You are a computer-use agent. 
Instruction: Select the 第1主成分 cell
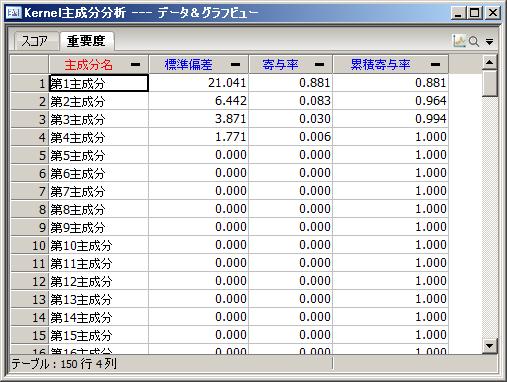(x=99, y=83)
